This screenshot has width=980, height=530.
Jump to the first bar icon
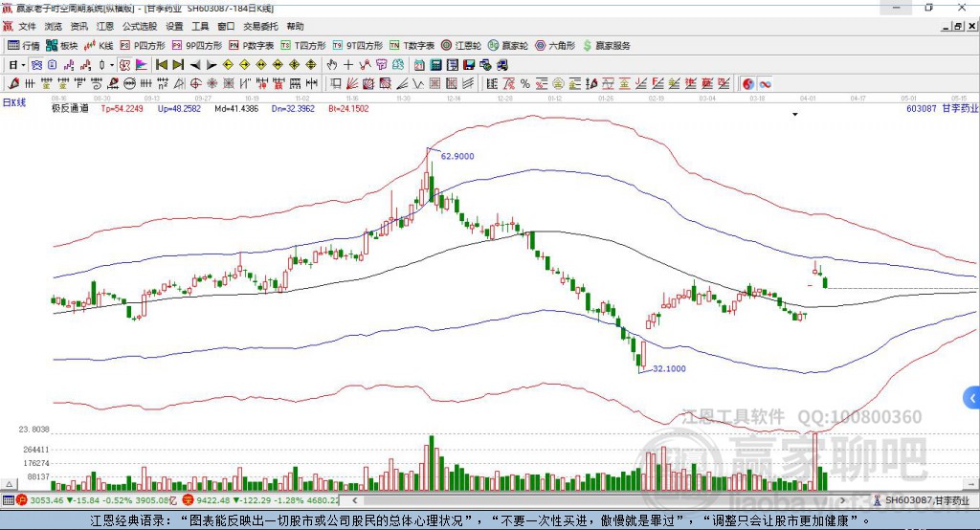point(161,64)
